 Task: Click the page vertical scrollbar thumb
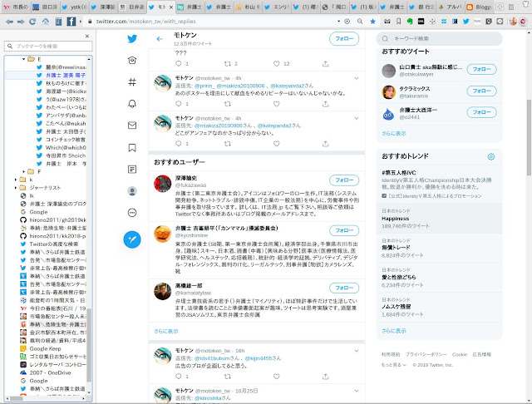pos(529,137)
